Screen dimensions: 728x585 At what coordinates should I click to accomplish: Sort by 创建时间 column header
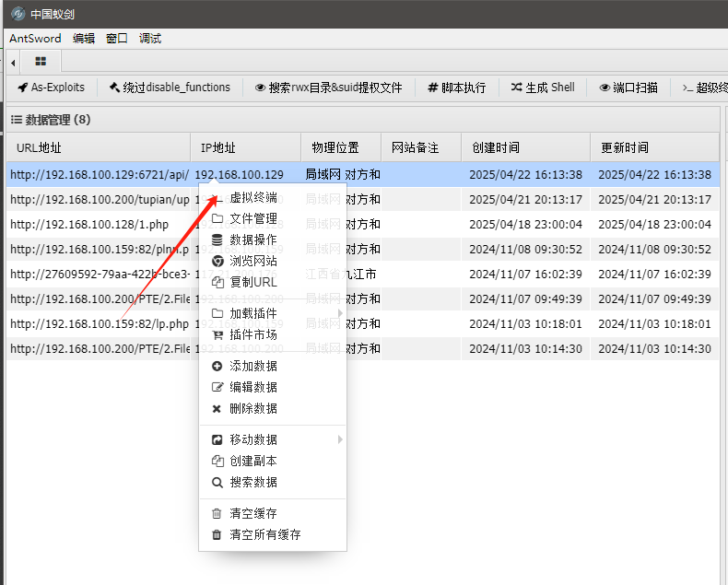click(x=525, y=147)
